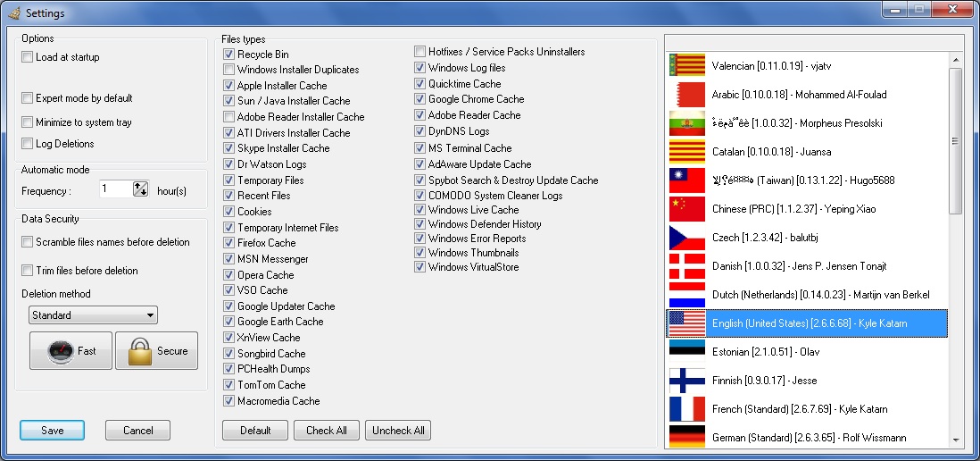The image size is (980, 461).
Task: Click the Uncheck All button
Action: pos(398,431)
